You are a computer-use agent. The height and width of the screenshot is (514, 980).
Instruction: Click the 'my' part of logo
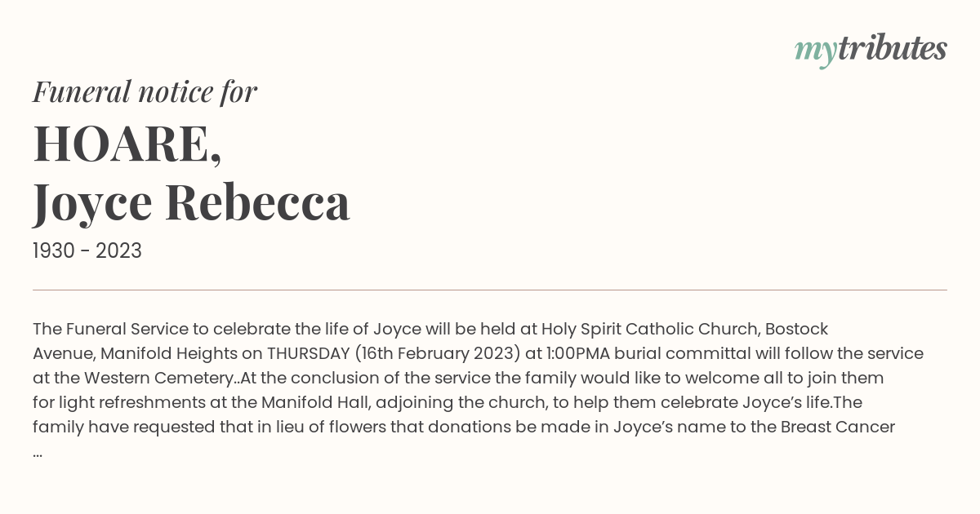point(815,51)
